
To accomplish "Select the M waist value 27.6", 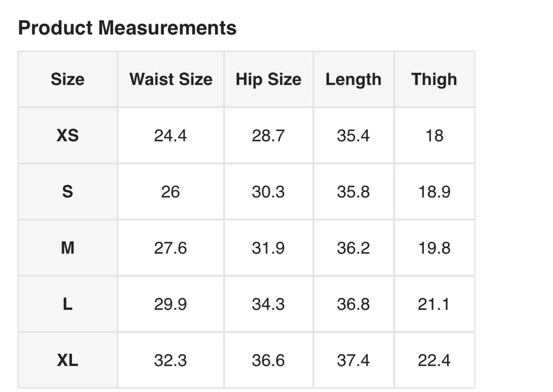I will pos(171,248).
